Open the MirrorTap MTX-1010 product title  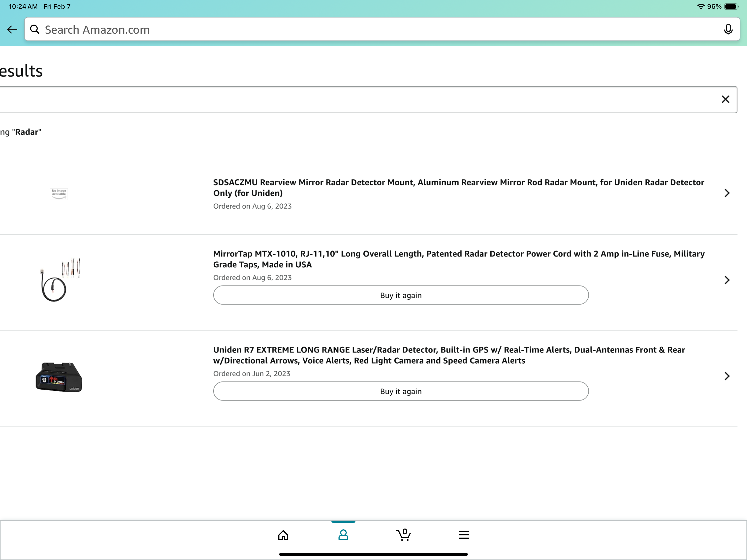(458, 259)
